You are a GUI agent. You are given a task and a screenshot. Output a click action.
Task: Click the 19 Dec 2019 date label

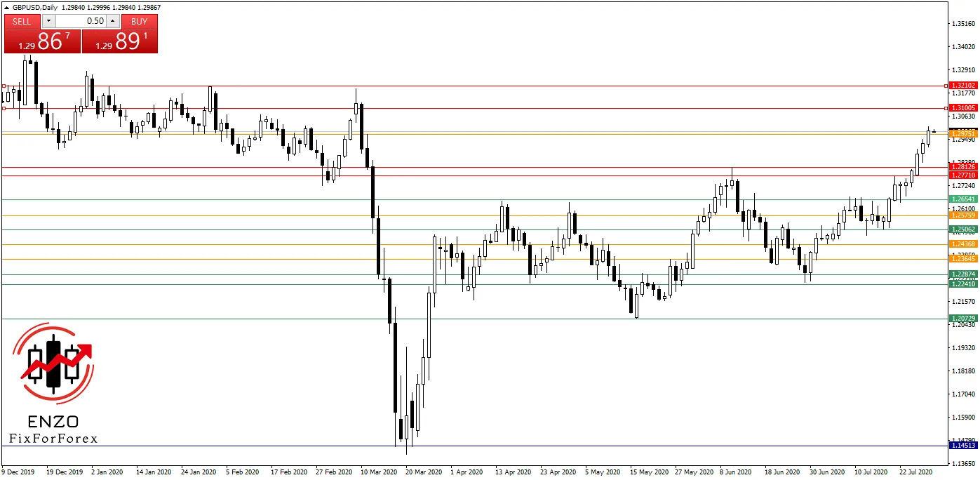(x=64, y=473)
